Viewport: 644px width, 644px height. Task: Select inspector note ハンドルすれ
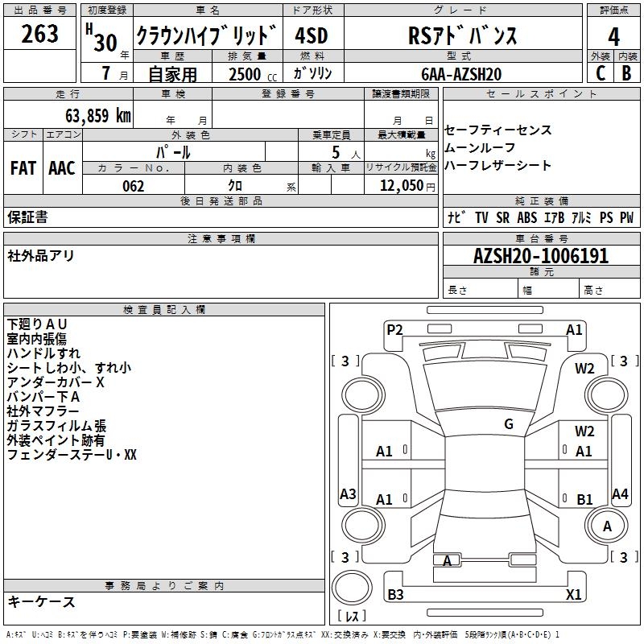pyautogui.click(x=43, y=353)
